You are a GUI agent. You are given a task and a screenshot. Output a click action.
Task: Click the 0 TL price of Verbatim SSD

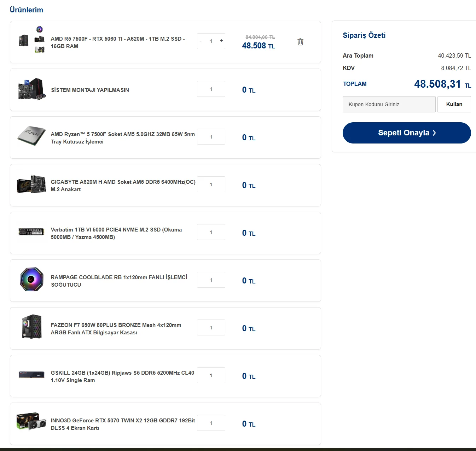[x=249, y=233]
